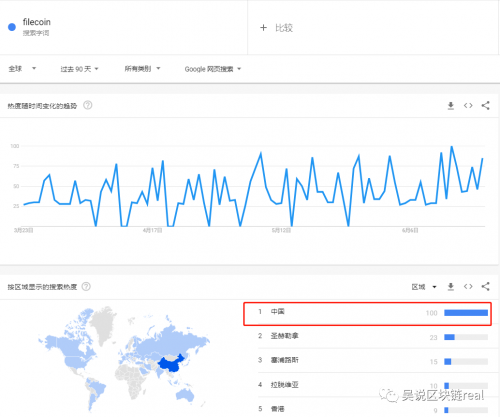The image size is (500, 417).
Task: Open help for interest over time
Action: [88, 105]
